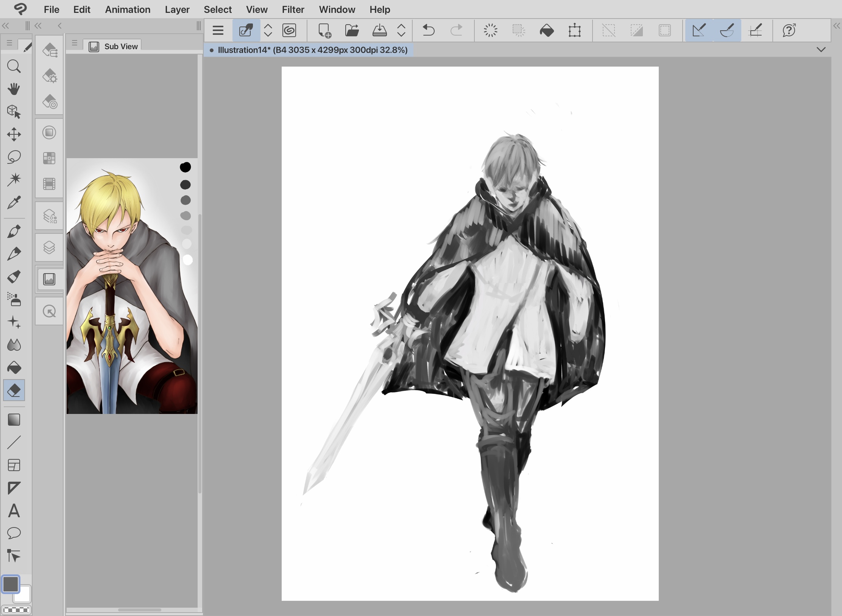Open the Color set palette icon
Image resolution: width=842 pixels, height=616 pixels.
pyautogui.click(x=50, y=158)
